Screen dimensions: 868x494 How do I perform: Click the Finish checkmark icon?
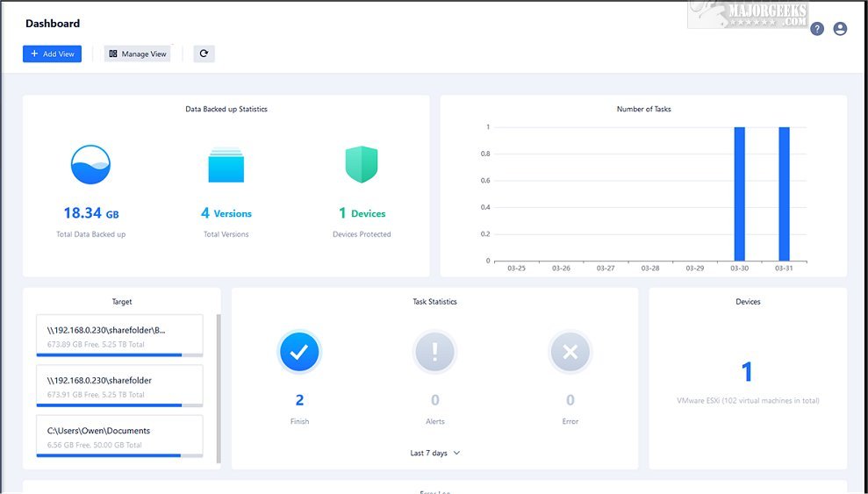tap(299, 352)
